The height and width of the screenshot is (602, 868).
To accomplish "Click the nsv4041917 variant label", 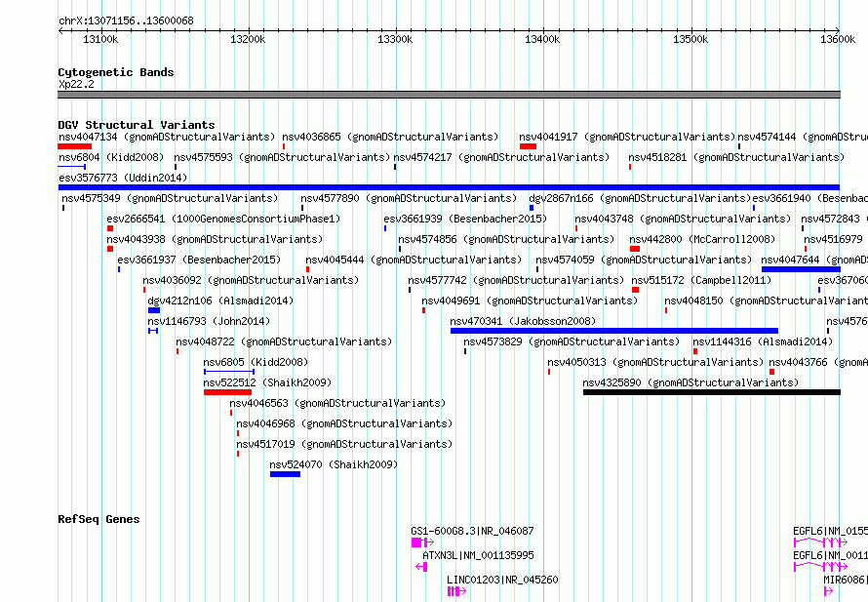I will 627,137.
